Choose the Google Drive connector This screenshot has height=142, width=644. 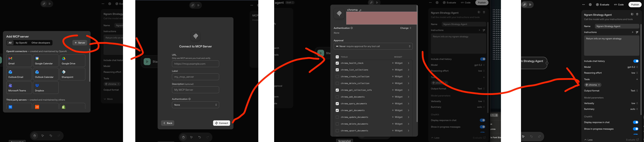point(72,61)
